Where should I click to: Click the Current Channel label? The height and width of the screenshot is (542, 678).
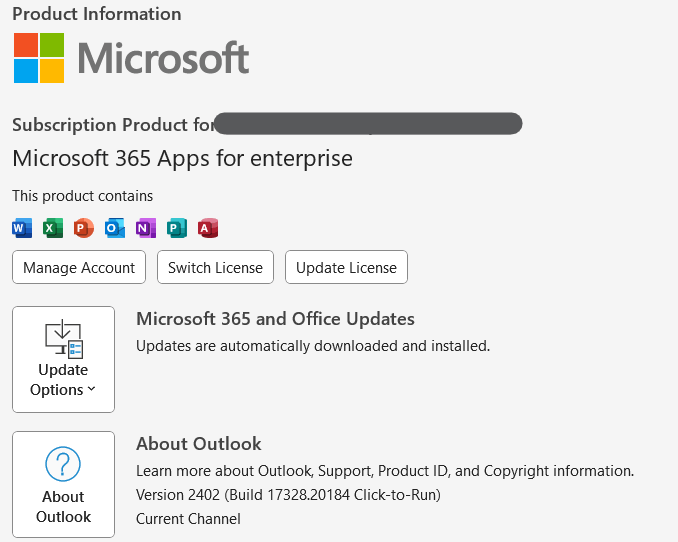pyautogui.click(x=188, y=519)
